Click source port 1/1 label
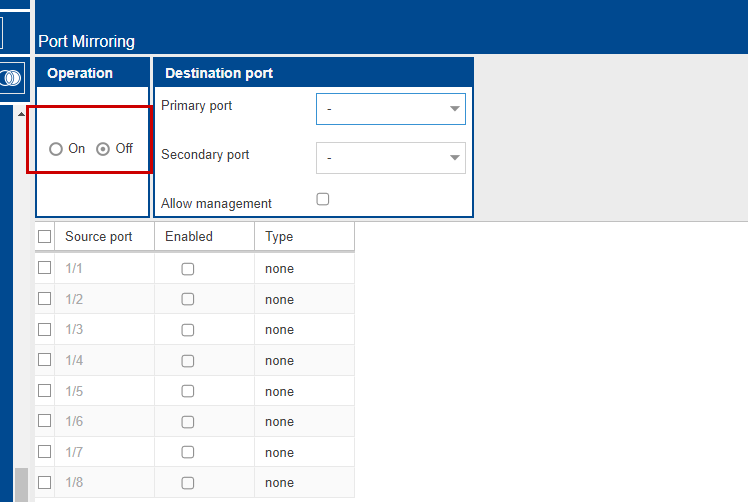This screenshot has width=748, height=502. 74,269
